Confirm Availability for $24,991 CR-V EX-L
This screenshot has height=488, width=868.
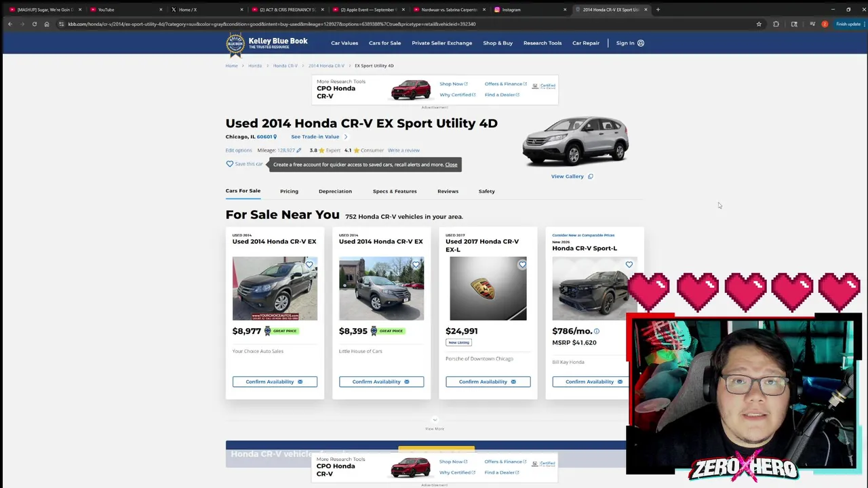[488, 382]
